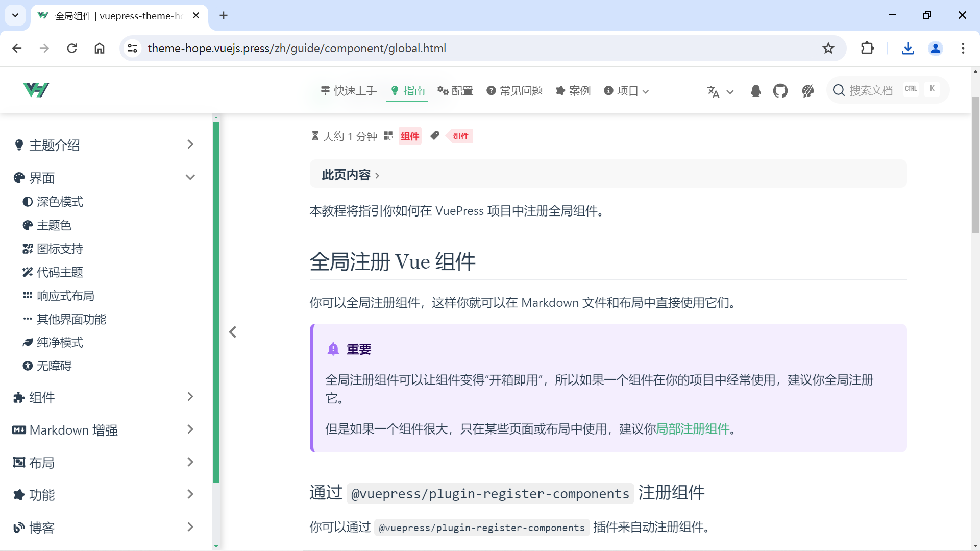This screenshot has width=980, height=551.
Task: Open 无障碍 sidebar page
Action: click(47, 366)
